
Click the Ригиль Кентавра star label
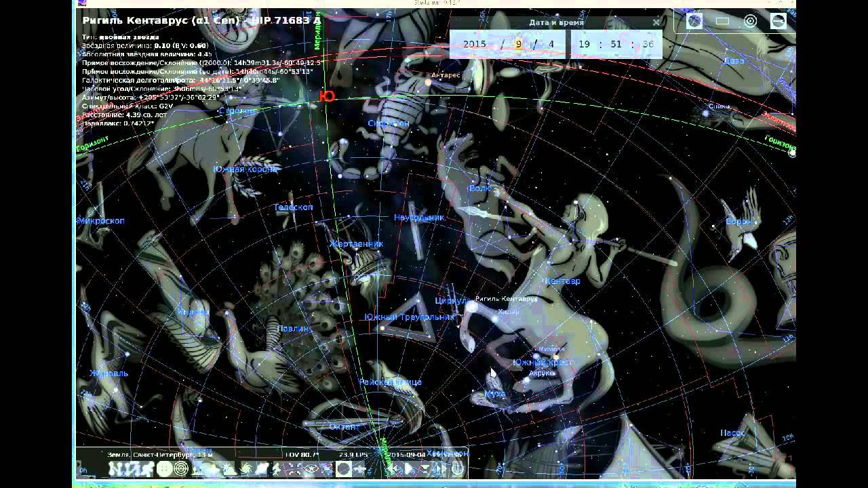pos(507,298)
